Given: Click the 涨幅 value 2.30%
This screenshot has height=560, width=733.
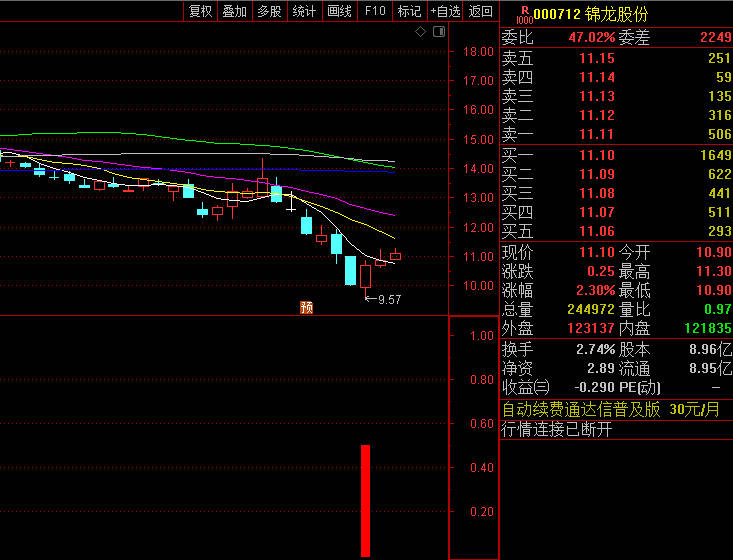Looking at the screenshot, I should point(596,290).
